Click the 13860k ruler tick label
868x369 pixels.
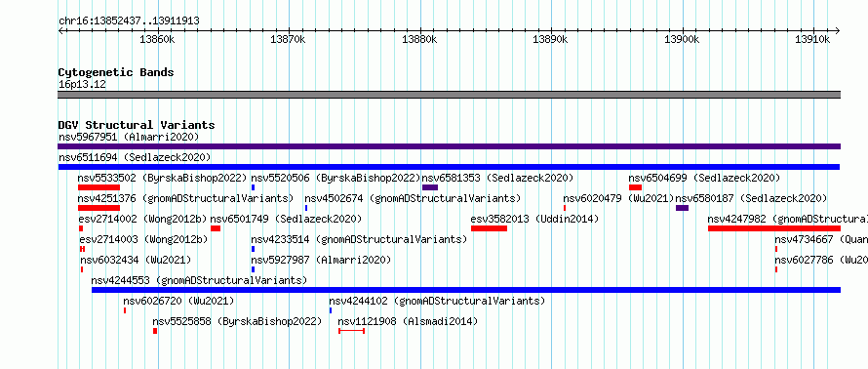(x=157, y=40)
